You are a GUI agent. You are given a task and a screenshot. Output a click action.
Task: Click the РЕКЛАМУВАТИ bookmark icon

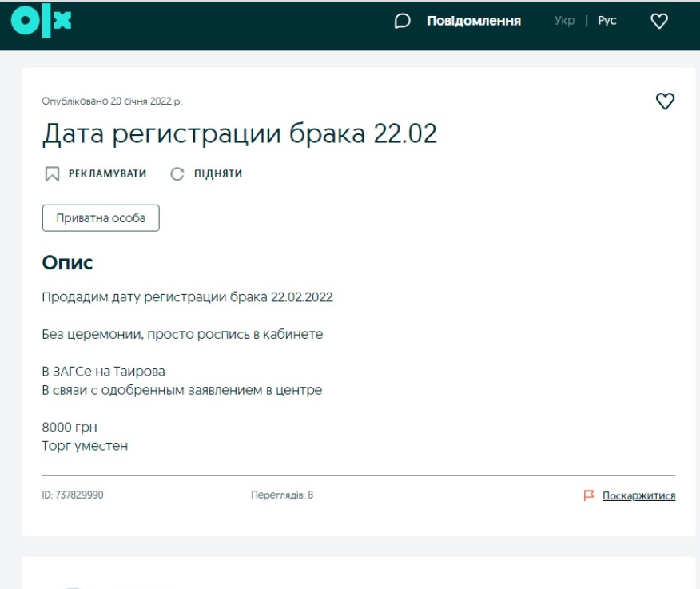(x=52, y=173)
